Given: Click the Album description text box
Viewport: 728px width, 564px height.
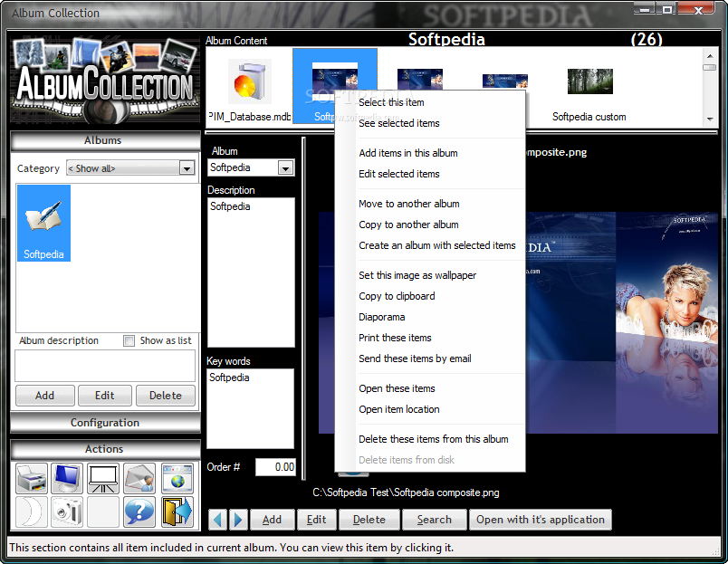Looking at the screenshot, I should (x=105, y=366).
